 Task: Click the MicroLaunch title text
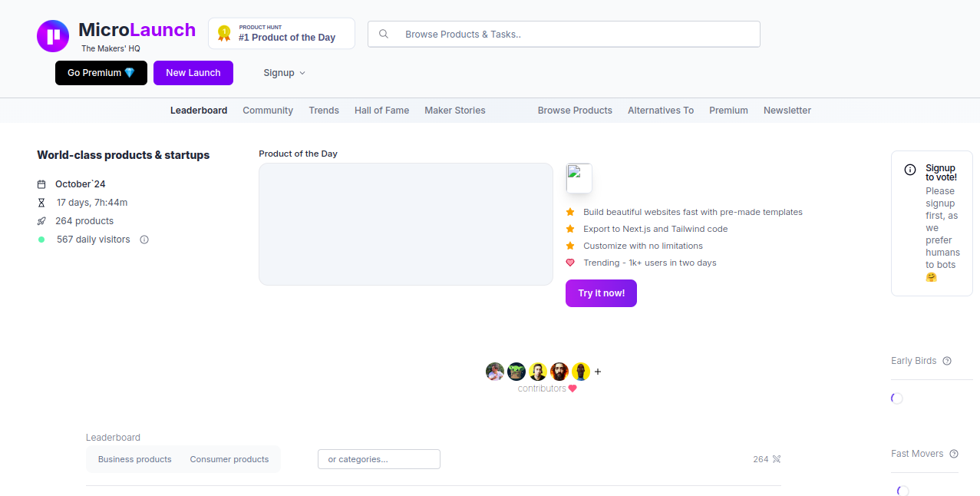137,30
